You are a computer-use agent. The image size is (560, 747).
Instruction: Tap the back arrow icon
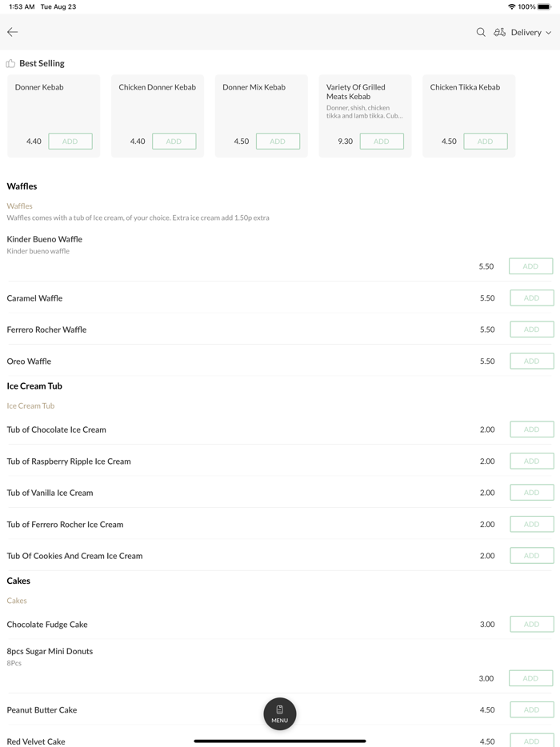(13, 32)
